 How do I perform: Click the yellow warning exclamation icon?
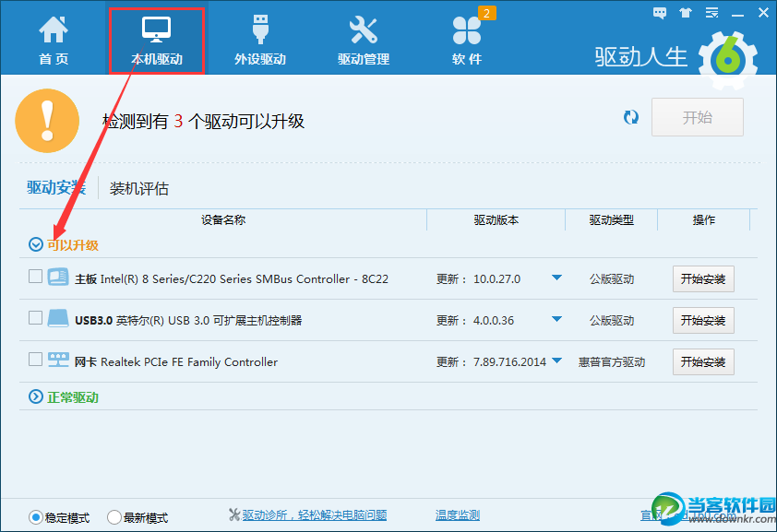click(x=47, y=121)
